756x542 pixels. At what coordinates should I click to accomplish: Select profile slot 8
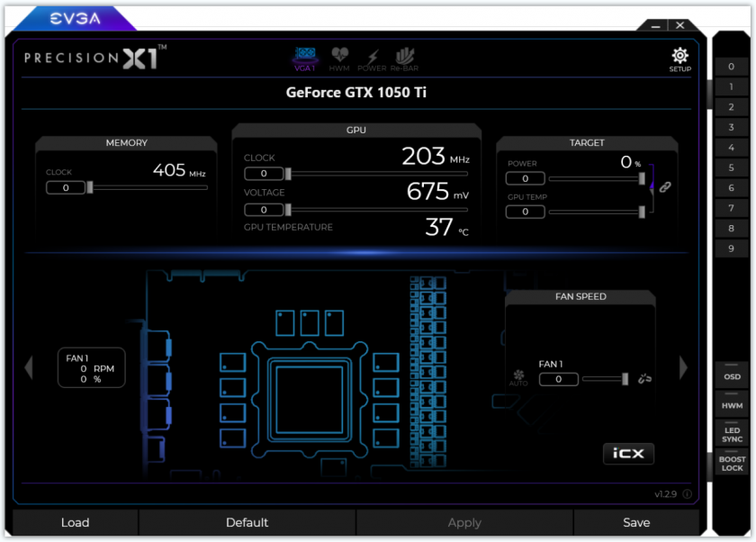tap(732, 229)
